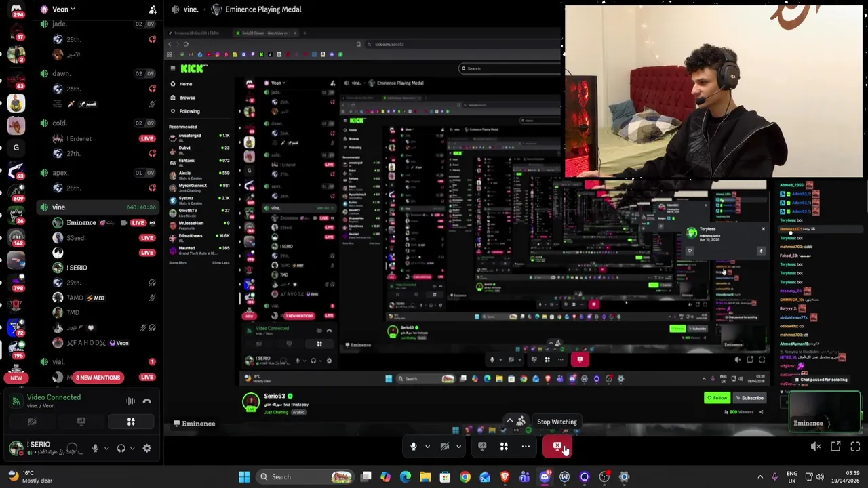Open user settings gear

click(x=146, y=448)
